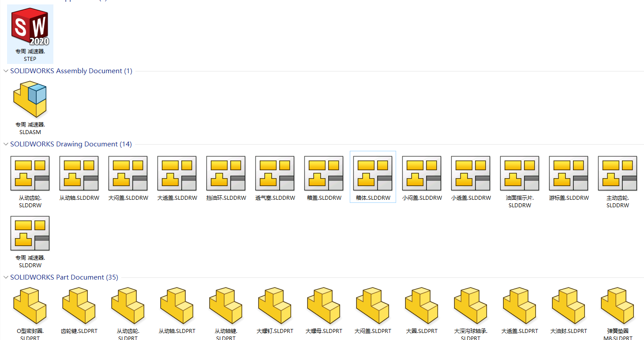Screen dimensions: 644x340
Task: Select the 专周 减速器.SLDASM assembly file
Action: coord(30,107)
